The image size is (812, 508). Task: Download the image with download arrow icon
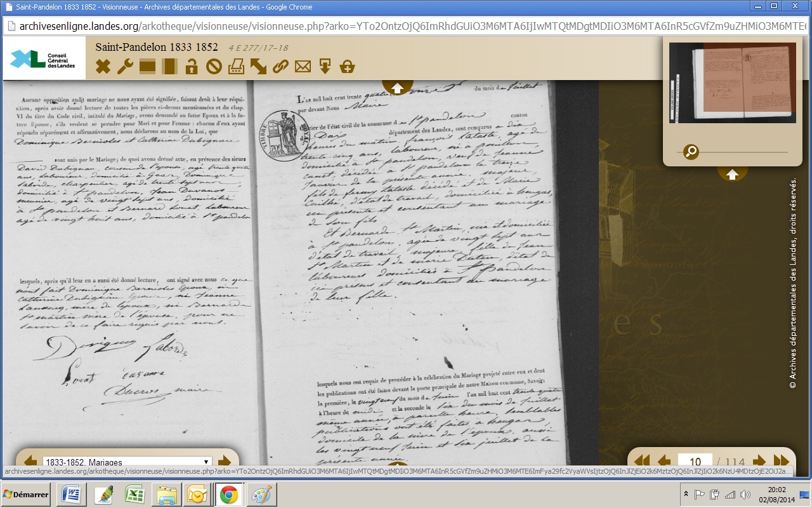click(325, 67)
